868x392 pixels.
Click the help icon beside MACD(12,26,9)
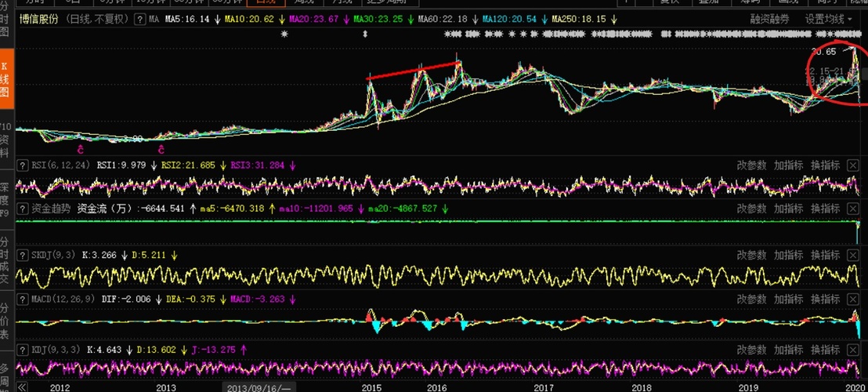pyautogui.click(x=23, y=299)
